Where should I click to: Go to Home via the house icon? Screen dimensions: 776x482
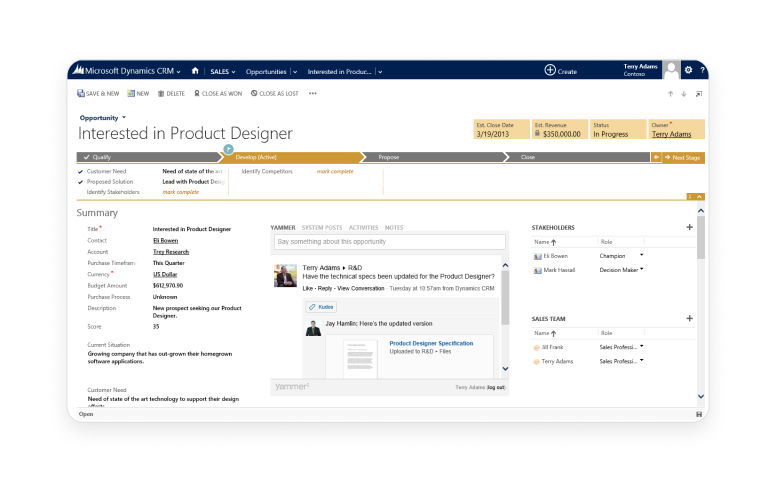point(195,71)
